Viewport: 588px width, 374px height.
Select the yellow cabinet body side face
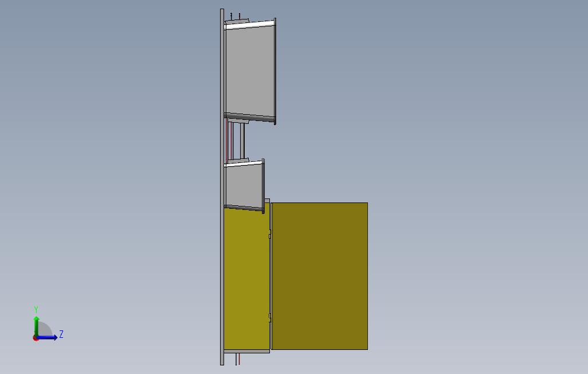click(246, 279)
